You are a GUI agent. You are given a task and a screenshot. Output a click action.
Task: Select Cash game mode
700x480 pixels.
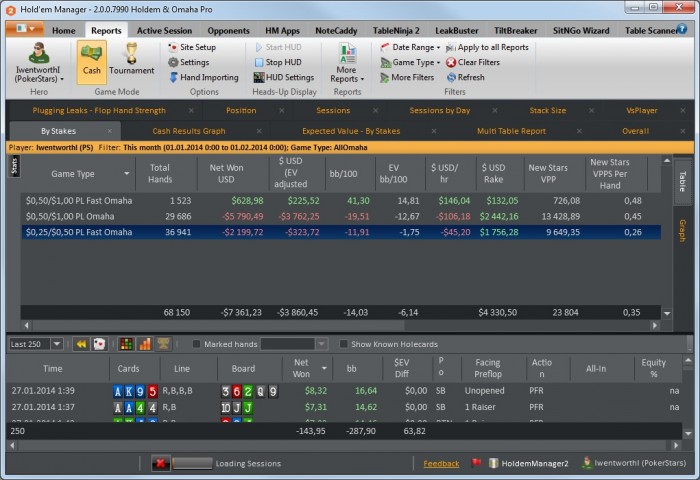92,62
